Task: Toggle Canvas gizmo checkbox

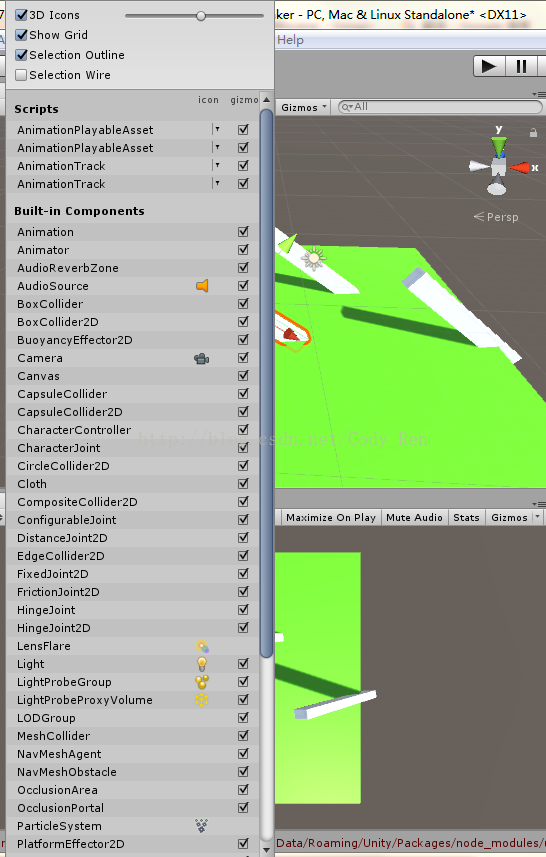Action: pos(243,376)
